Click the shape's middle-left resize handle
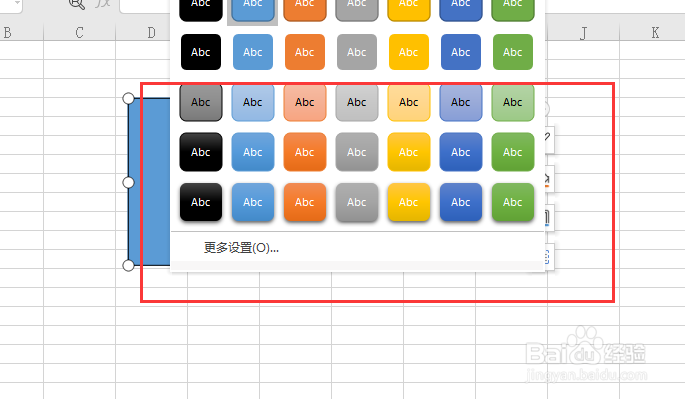This screenshot has height=399, width=685. [x=128, y=182]
